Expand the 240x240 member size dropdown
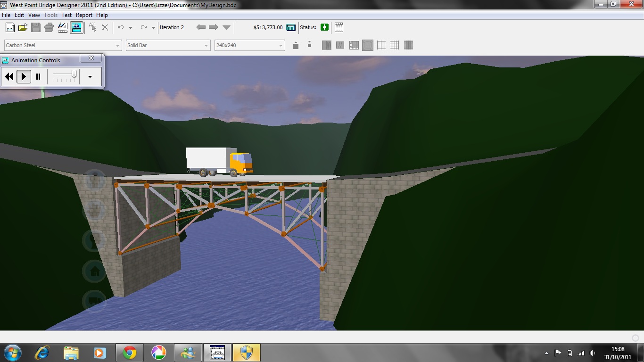Viewport: 644px width, 362px height. pyautogui.click(x=281, y=45)
